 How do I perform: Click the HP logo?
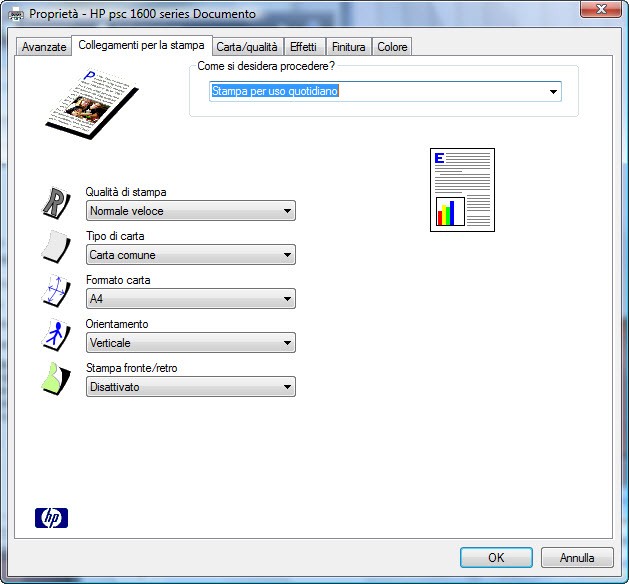[x=51, y=517]
